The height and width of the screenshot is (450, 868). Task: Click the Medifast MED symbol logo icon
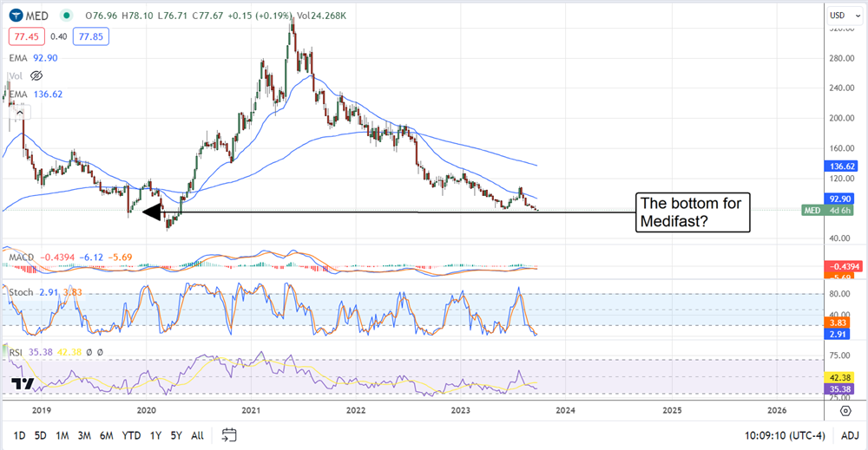pyautogui.click(x=16, y=16)
